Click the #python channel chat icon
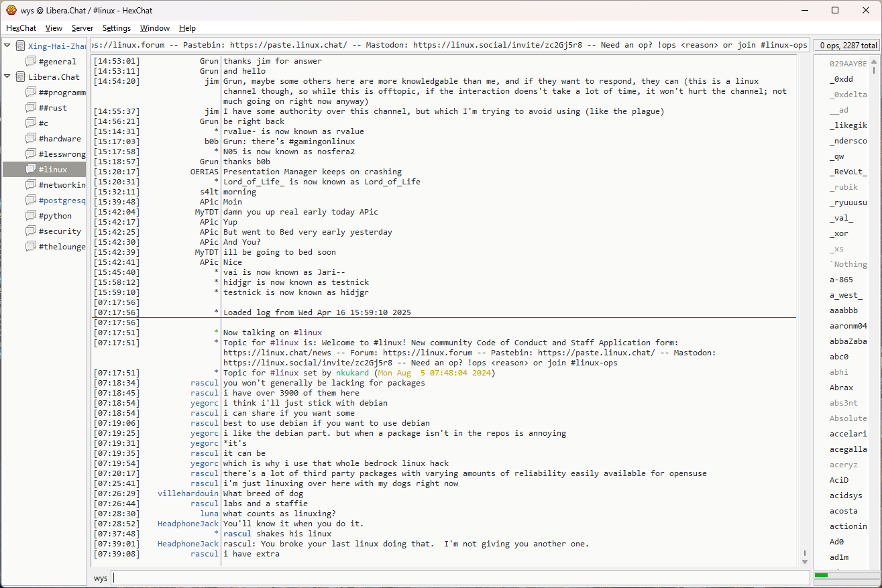 pyautogui.click(x=31, y=216)
